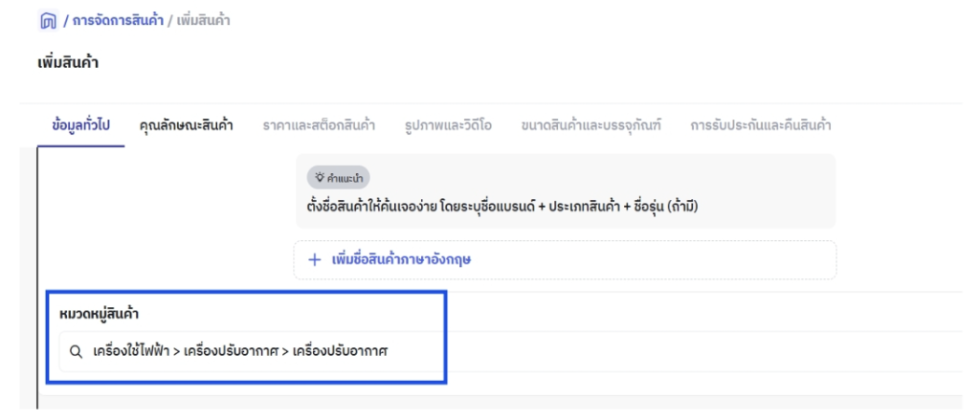Click the คำแนะนำ tip badge
This screenshot has width=980, height=420.
pos(338,178)
